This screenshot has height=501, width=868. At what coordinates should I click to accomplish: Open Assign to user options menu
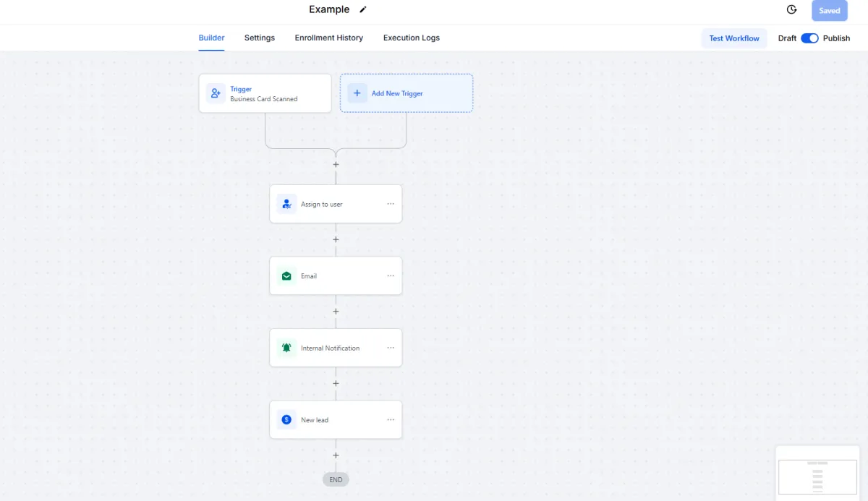391,204
